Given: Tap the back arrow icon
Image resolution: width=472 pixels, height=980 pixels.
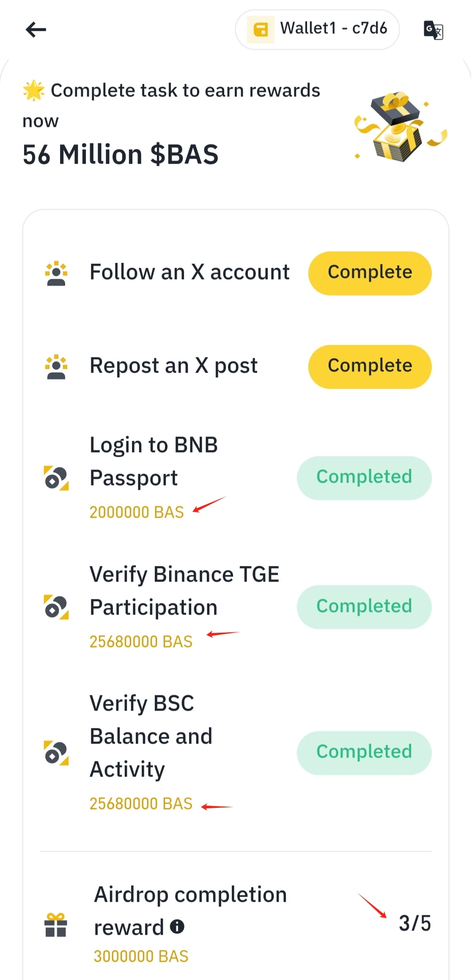Looking at the screenshot, I should 36,30.
